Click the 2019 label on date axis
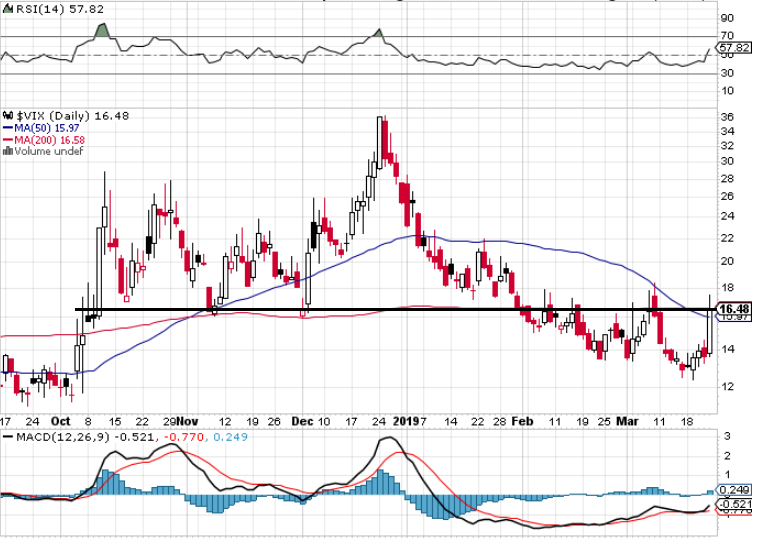764x538 pixels. pos(406,422)
